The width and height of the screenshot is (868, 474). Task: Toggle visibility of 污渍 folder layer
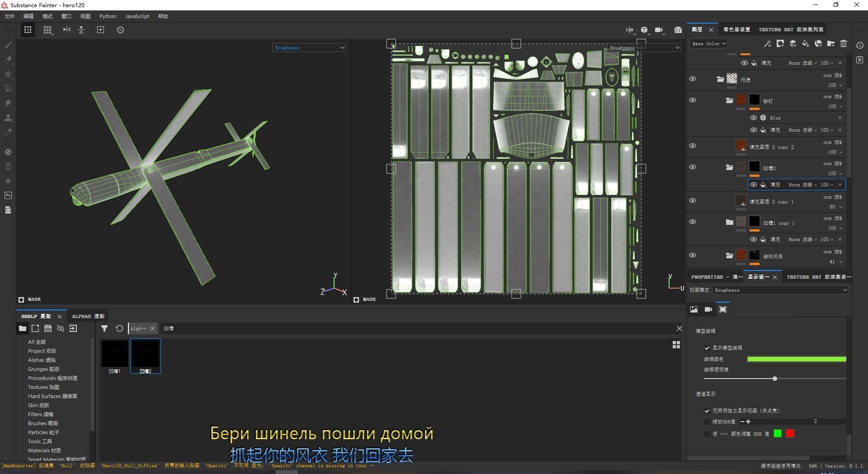click(x=693, y=79)
